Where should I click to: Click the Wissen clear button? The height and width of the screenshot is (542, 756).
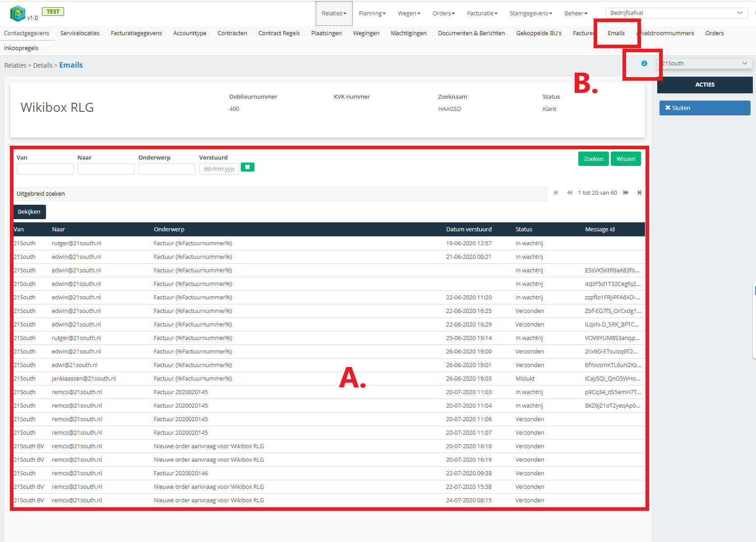coord(626,159)
